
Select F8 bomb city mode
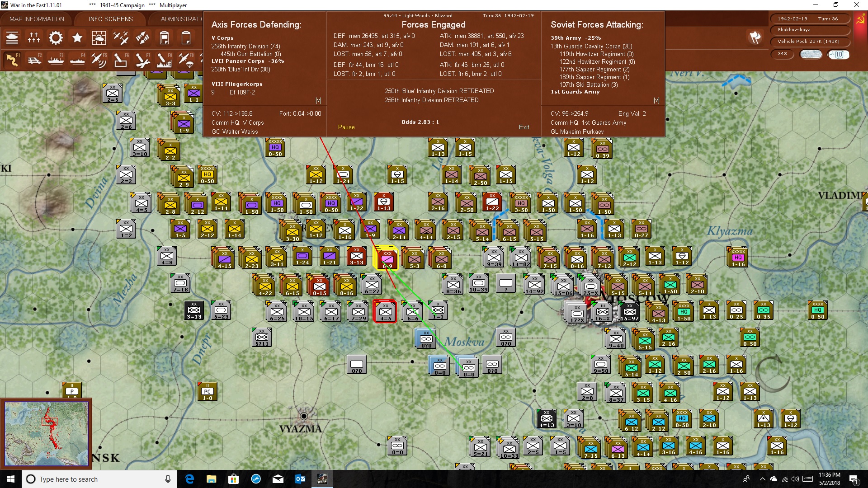164,60
